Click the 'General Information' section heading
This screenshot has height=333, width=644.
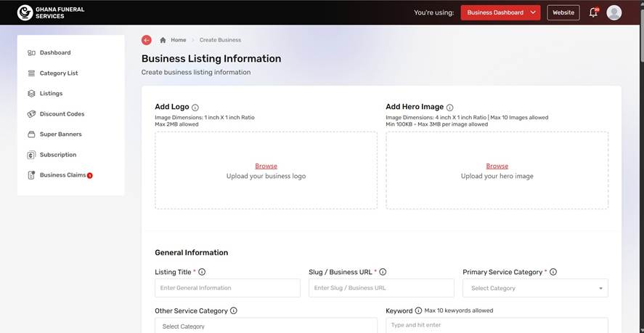point(192,252)
